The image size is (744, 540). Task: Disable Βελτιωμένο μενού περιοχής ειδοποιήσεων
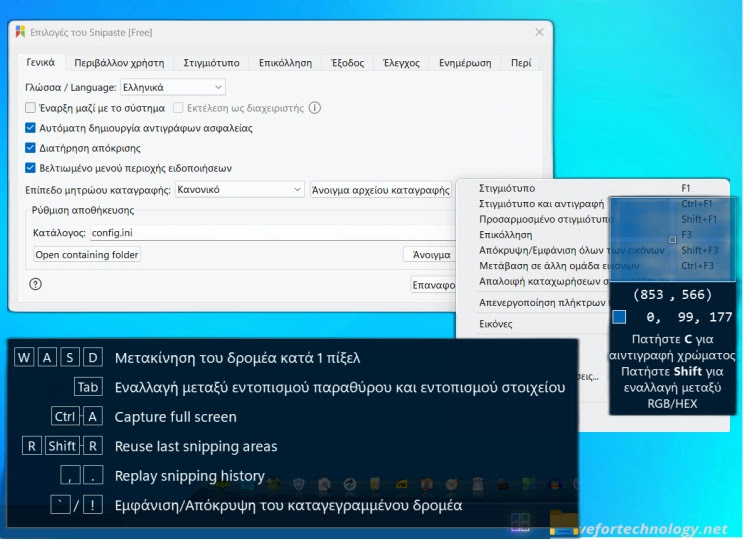pos(30,168)
